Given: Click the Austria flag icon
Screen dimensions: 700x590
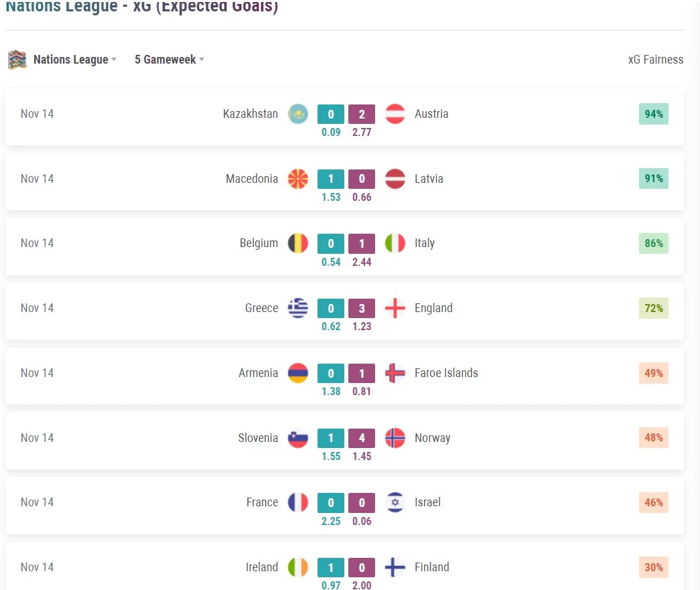Looking at the screenshot, I should click(395, 114).
